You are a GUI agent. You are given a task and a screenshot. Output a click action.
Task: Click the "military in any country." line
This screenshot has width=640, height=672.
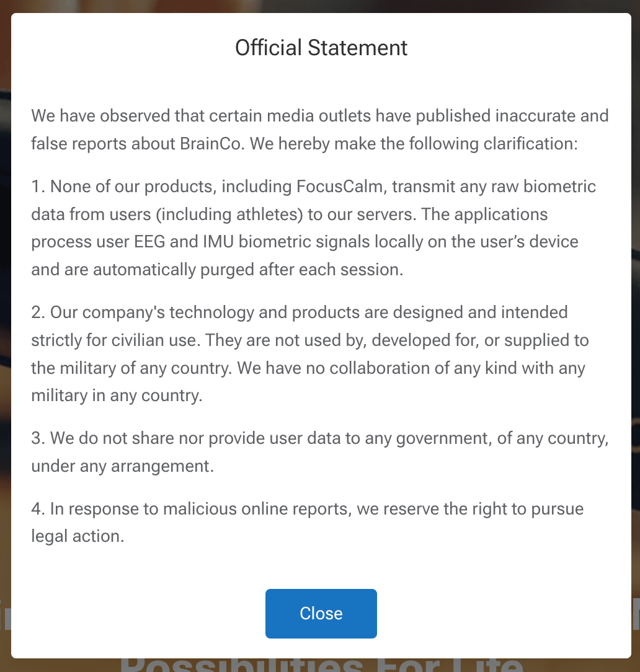(117, 396)
